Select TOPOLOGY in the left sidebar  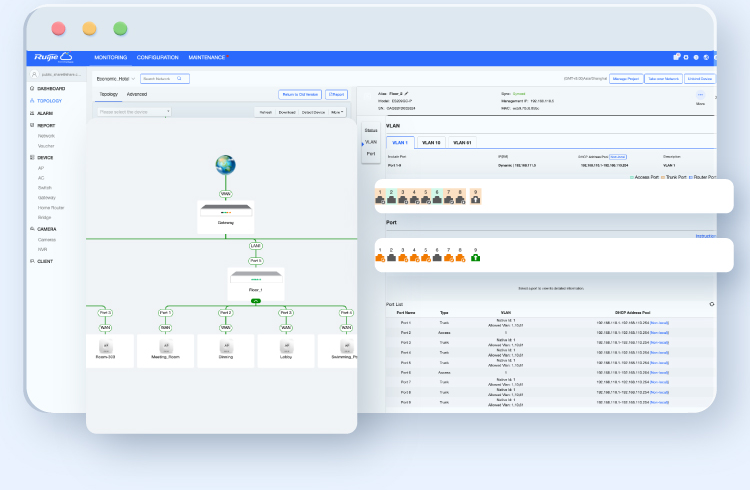[49, 101]
